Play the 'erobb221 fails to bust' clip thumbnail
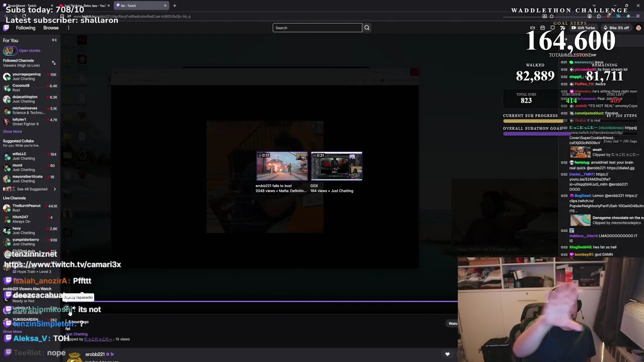 [x=282, y=166]
